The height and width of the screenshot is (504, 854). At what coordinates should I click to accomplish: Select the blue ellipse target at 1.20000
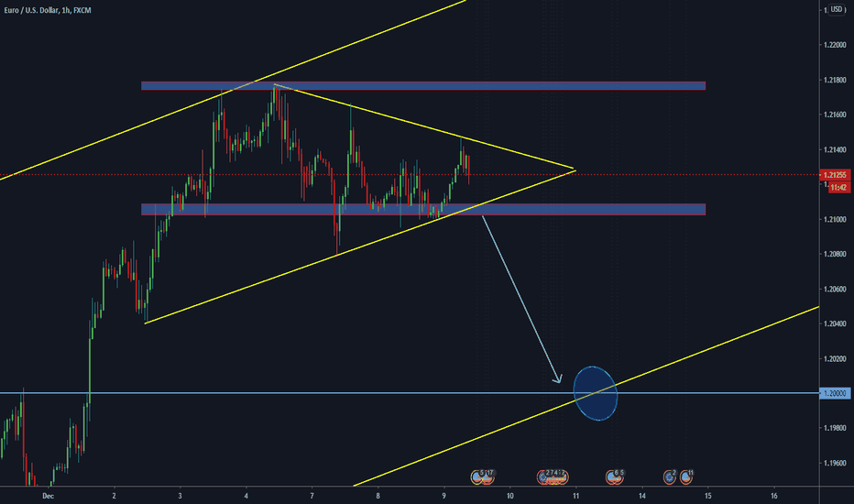596,393
